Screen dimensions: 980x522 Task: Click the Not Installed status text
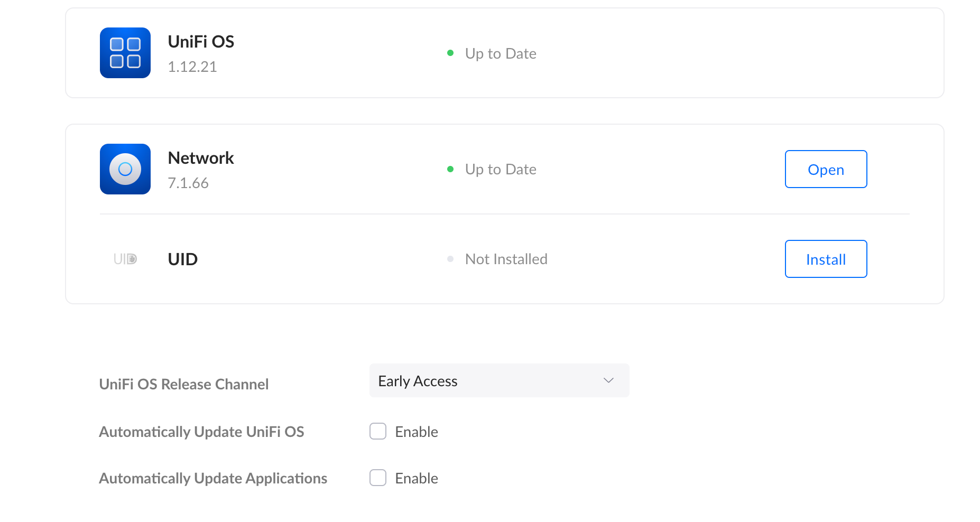[x=506, y=259]
